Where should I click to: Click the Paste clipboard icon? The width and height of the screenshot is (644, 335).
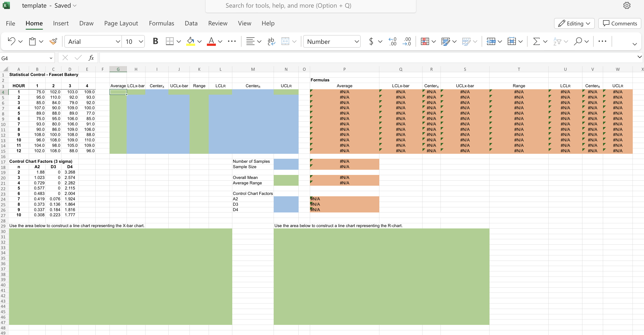coord(32,41)
